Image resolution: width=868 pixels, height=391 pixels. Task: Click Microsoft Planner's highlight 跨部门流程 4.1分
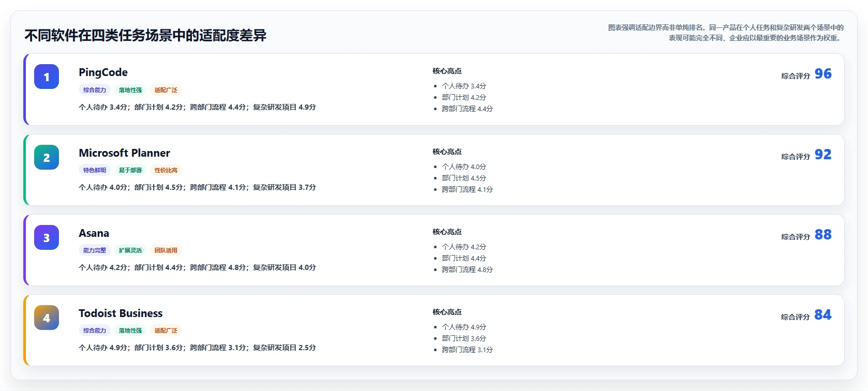click(x=467, y=189)
